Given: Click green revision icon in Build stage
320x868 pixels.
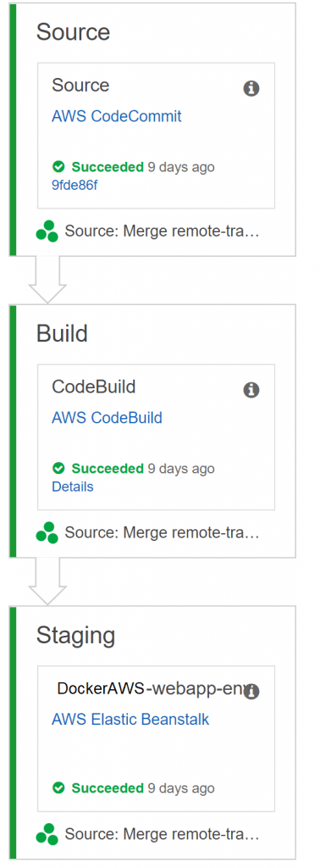Looking at the screenshot, I should pos(47,533).
